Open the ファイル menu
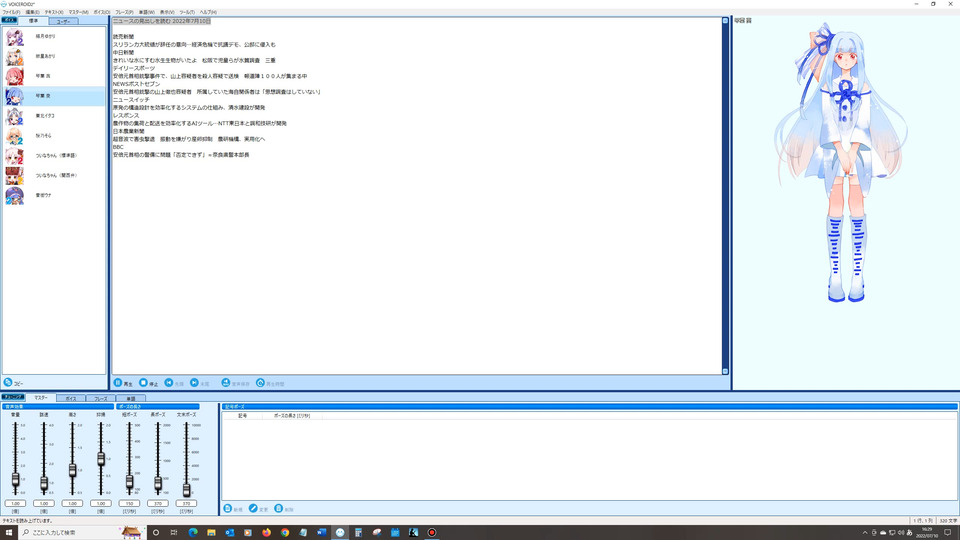Viewport: 960px width, 540px height. [x=11, y=12]
